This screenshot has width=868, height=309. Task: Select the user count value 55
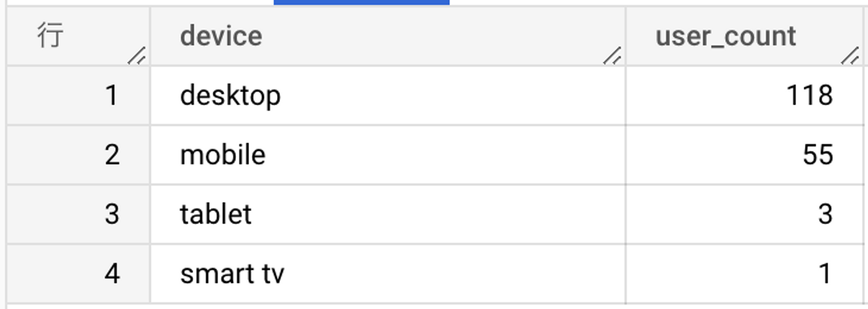(818, 154)
